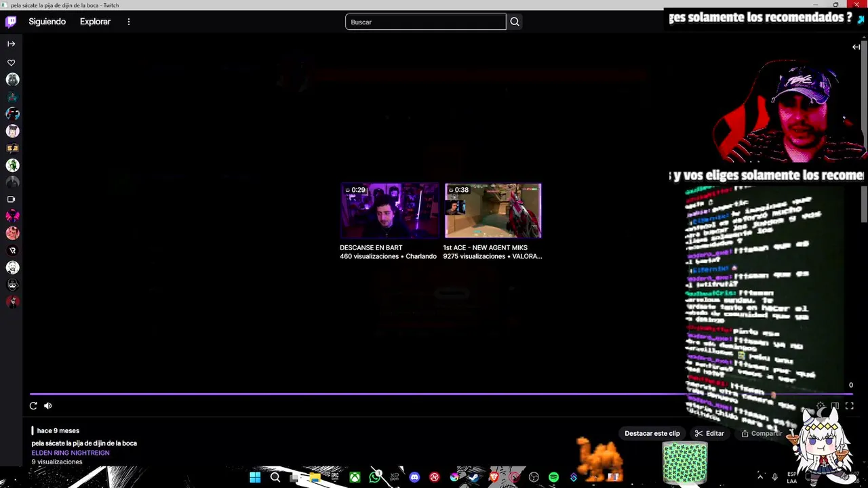
Task: Open Windows taskbar search
Action: (275, 477)
